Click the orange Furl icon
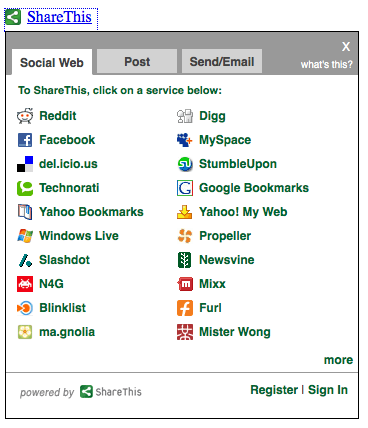 [x=185, y=308]
